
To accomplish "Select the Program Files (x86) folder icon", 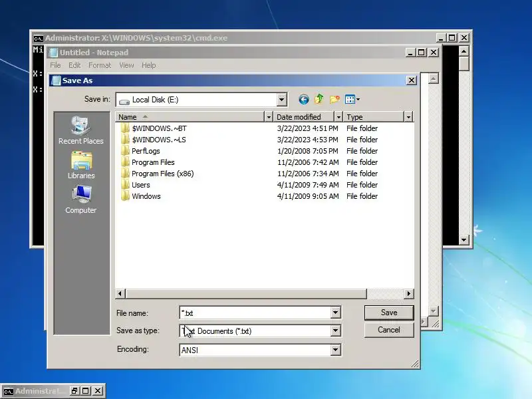I will coord(125,174).
